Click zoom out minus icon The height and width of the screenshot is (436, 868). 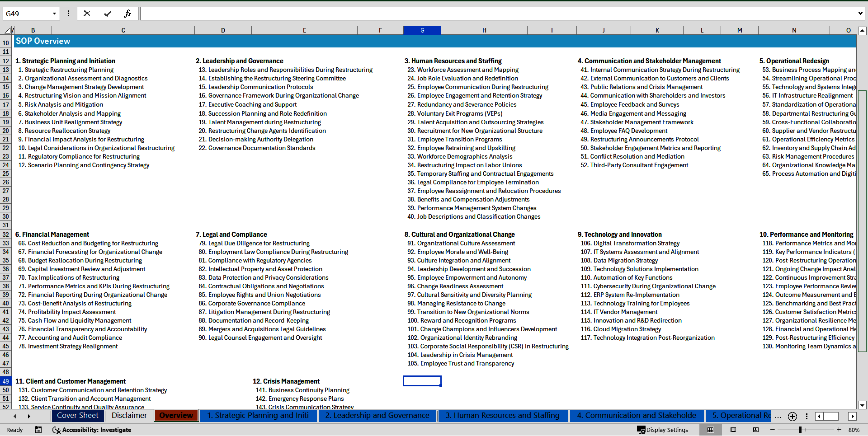pyautogui.click(x=773, y=430)
